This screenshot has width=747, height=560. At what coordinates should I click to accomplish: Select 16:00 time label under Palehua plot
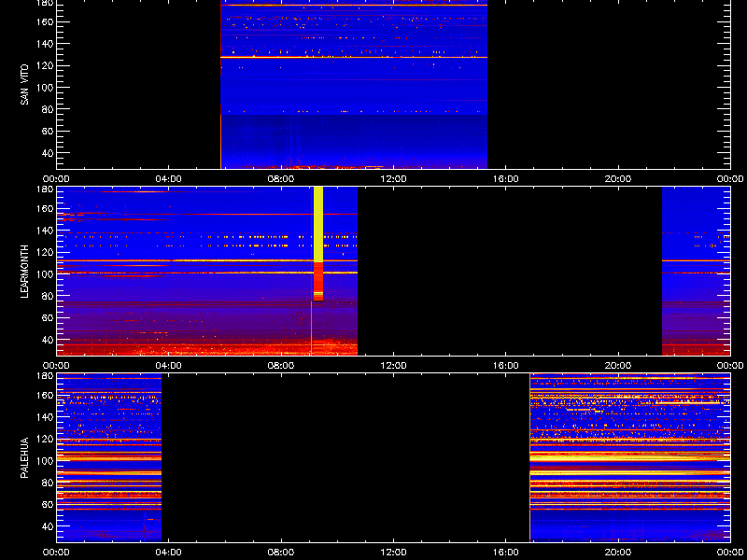click(506, 553)
